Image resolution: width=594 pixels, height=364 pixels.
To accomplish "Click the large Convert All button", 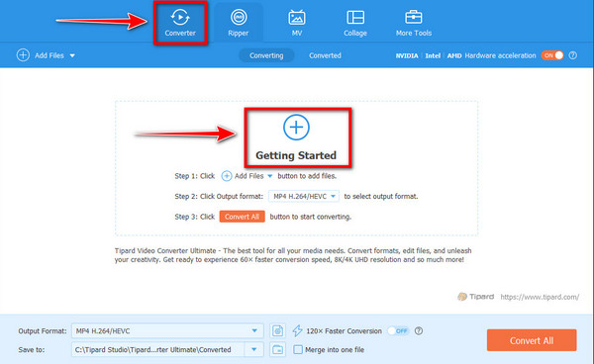I will [532, 340].
